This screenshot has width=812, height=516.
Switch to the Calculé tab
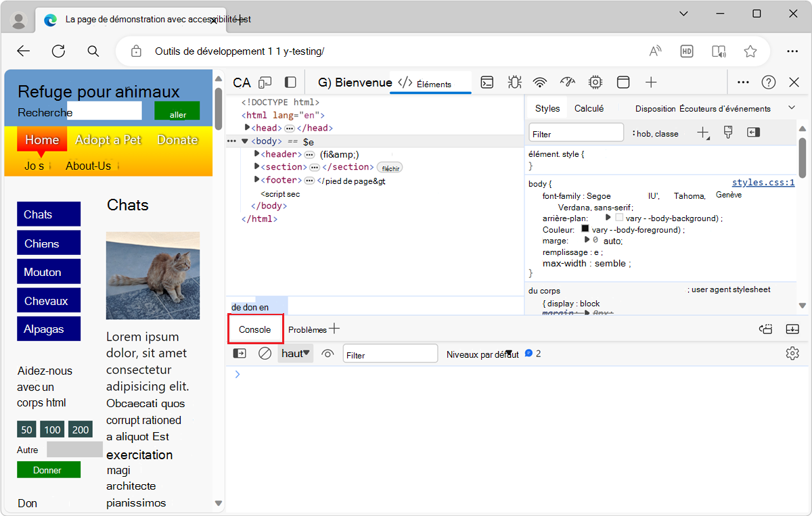(x=589, y=108)
